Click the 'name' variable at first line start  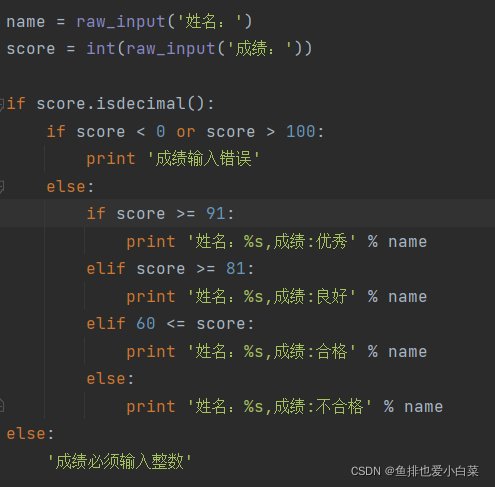click(x=26, y=22)
